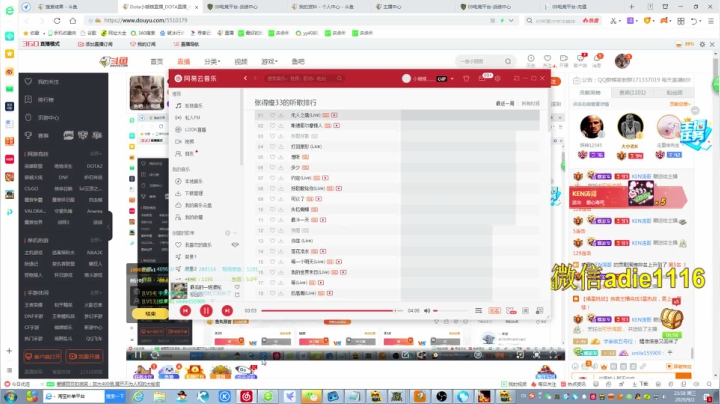Viewport: 720px width, 404px height.
Task: Open Douyu Video nav link
Action: [x=241, y=62]
